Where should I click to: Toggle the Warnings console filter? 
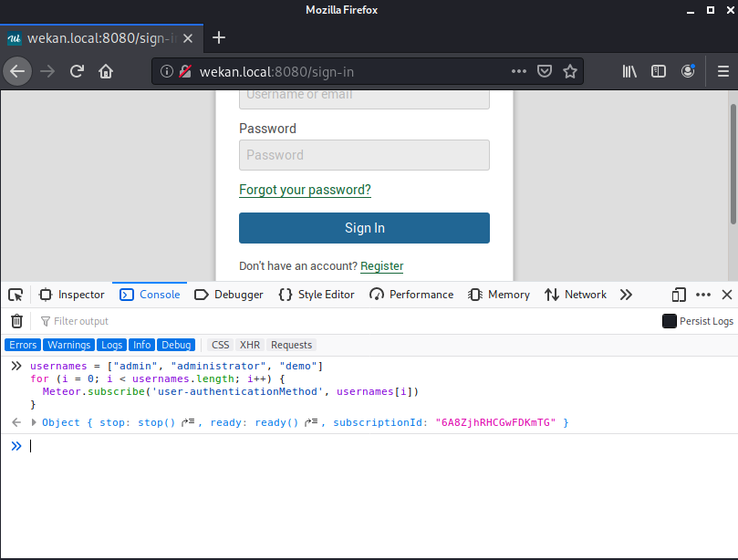click(x=68, y=345)
